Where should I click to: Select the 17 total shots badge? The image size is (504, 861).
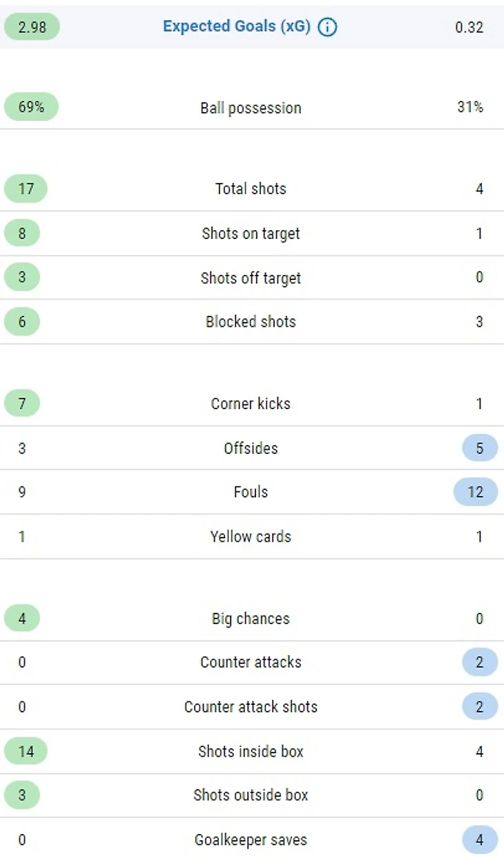[x=26, y=189]
